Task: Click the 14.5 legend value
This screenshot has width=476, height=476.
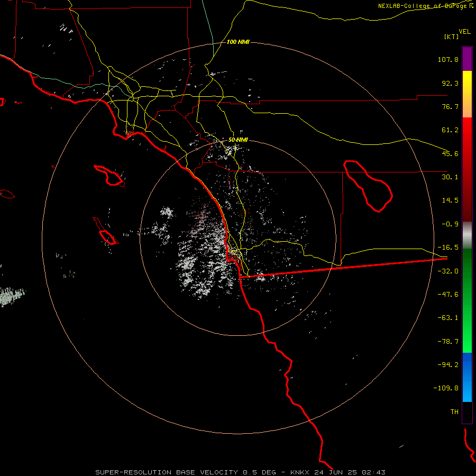Action: 450,200
